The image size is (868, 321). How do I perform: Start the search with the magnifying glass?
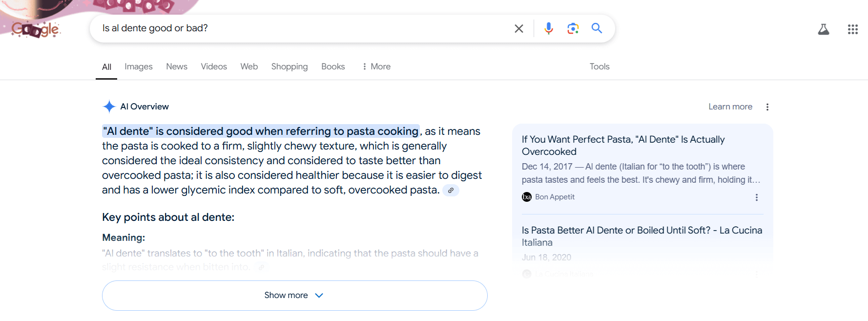(597, 28)
